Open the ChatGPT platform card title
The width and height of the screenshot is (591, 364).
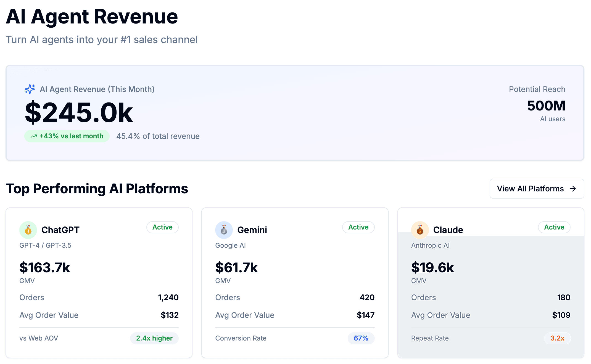pyautogui.click(x=60, y=230)
